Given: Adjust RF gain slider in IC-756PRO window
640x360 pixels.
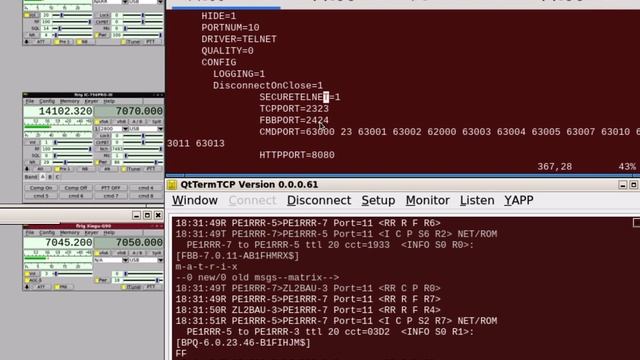Looking at the screenshot, I should [x=72, y=149].
